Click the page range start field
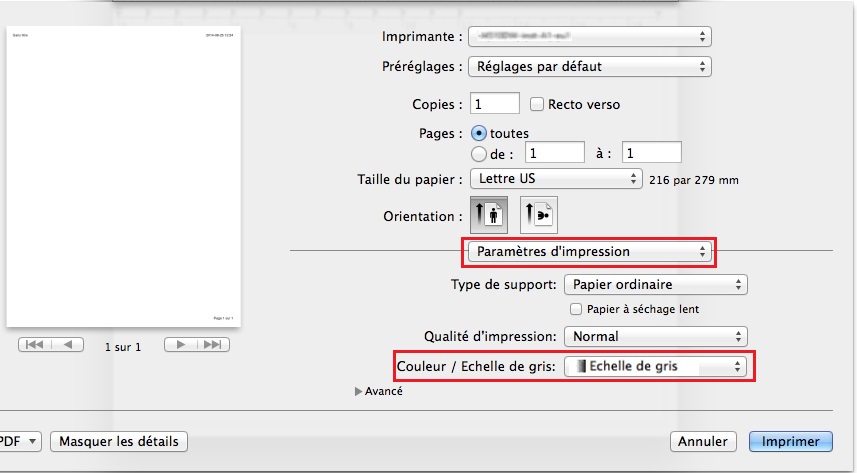Image resolution: width=857 pixels, height=473 pixels. (x=555, y=153)
